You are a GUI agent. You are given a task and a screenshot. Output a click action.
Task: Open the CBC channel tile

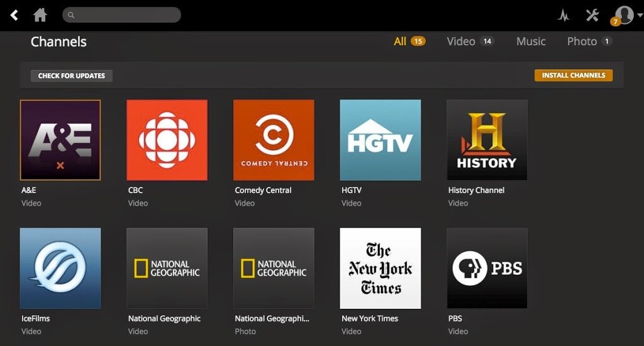click(167, 140)
